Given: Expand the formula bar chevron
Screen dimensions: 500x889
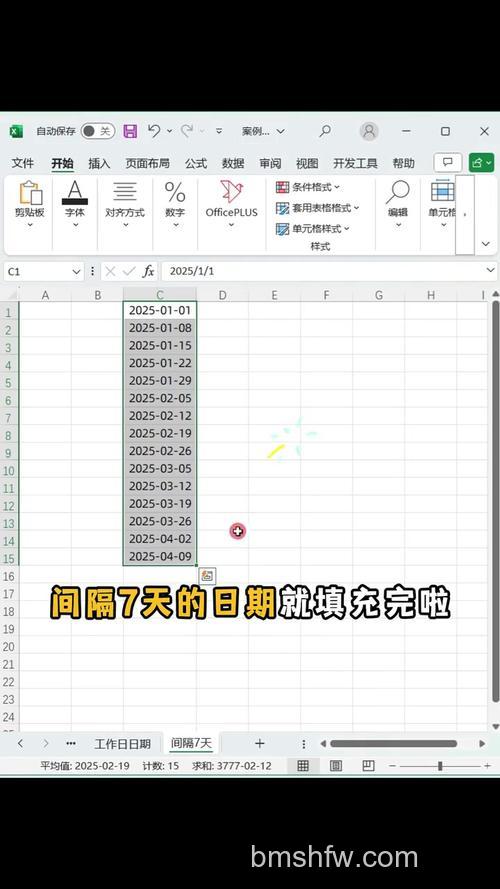Looking at the screenshot, I should click(490, 271).
